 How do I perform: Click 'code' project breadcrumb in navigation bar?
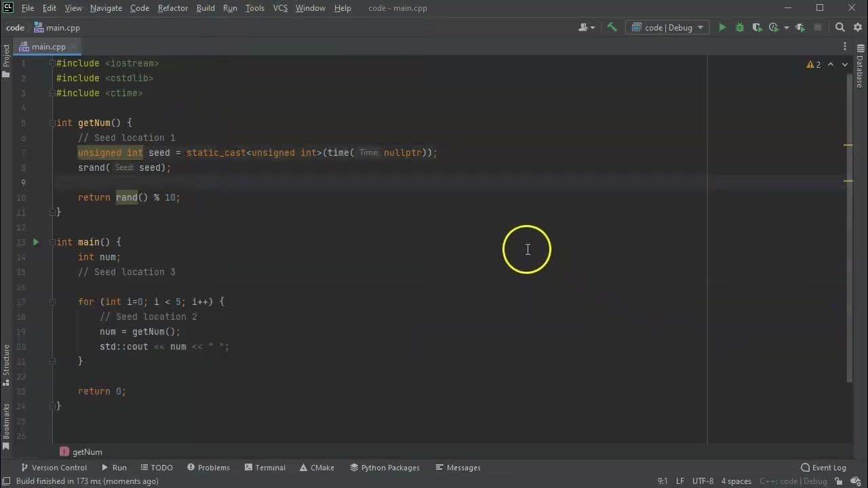click(x=15, y=28)
